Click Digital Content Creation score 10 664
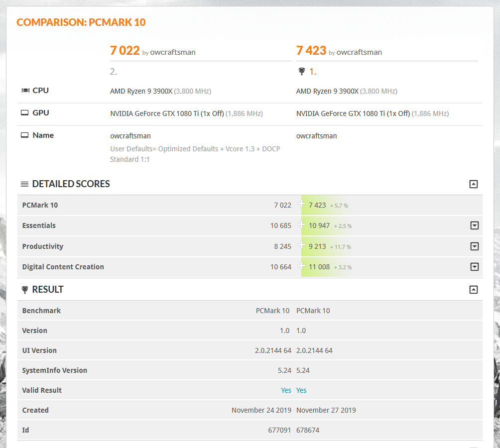 coord(281,267)
